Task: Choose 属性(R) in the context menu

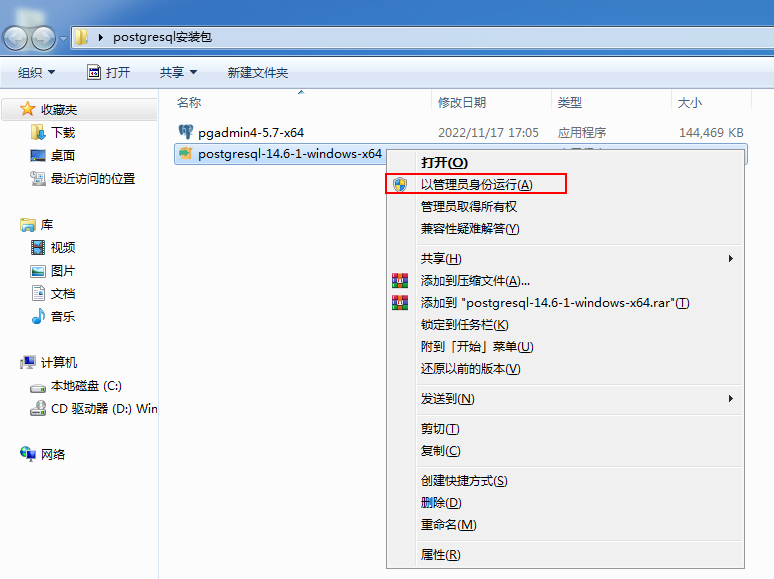Action: [441, 555]
